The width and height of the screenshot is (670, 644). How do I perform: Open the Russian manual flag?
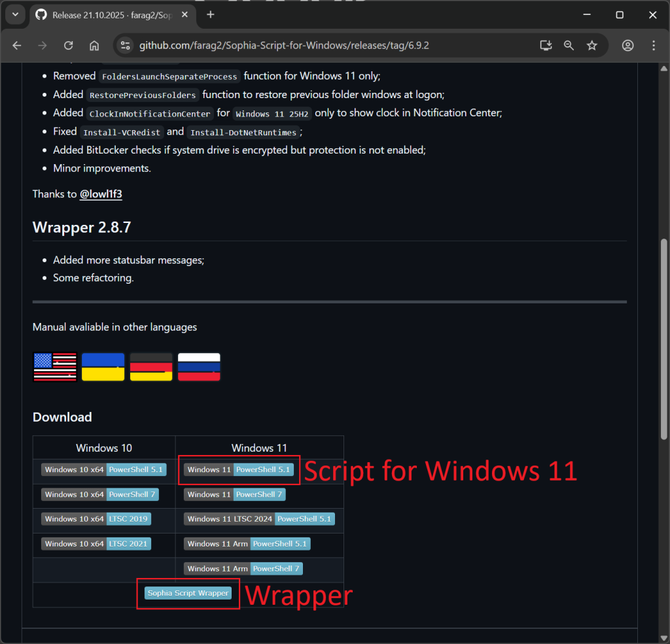click(199, 367)
